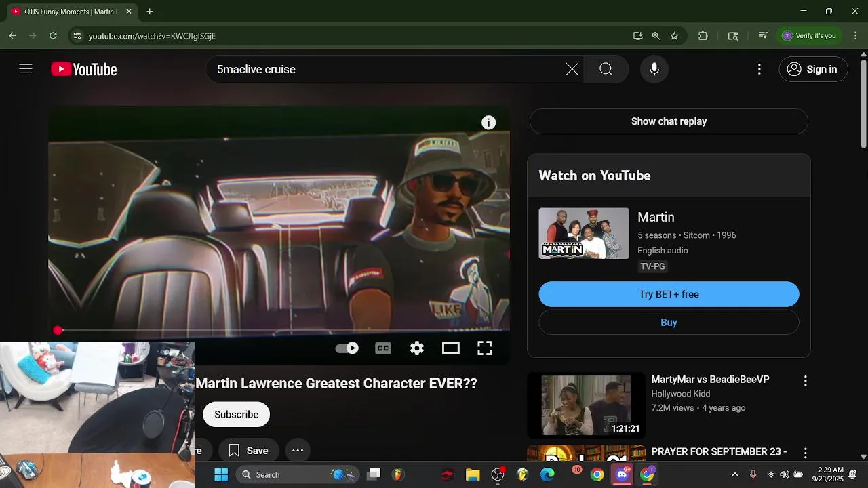
Task: Bookmark this page with the star
Action: (674, 36)
